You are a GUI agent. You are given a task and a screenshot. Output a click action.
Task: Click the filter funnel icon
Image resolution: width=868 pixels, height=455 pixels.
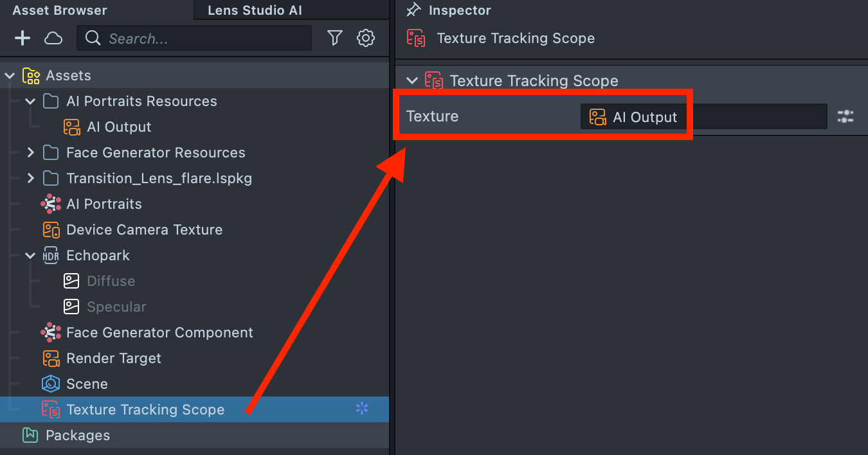334,39
